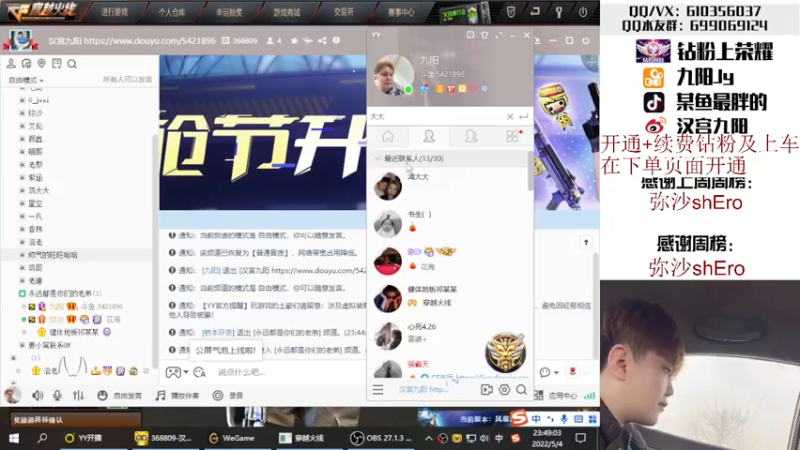
Task: Toggle 自由发言 free speech mode
Action: tap(119, 395)
